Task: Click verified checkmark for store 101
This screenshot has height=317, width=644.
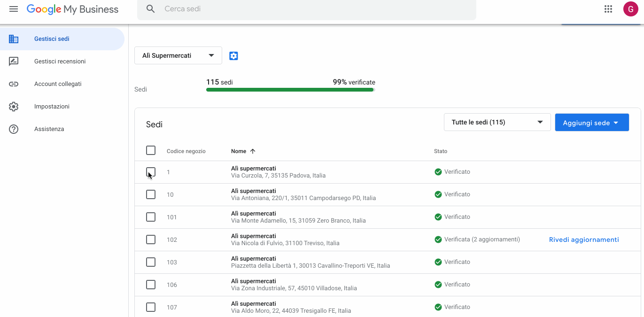Action: pyautogui.click(x=438, y=217)
